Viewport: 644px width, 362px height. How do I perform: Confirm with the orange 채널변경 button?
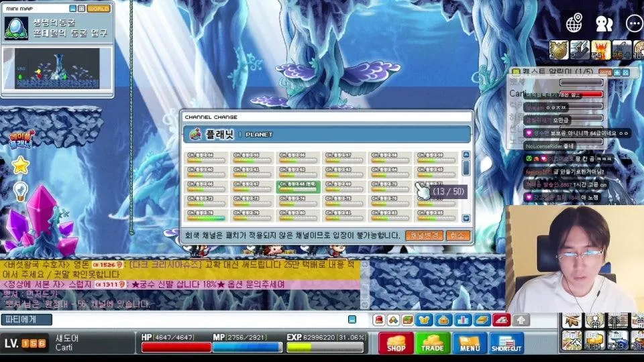click(424, 235)
